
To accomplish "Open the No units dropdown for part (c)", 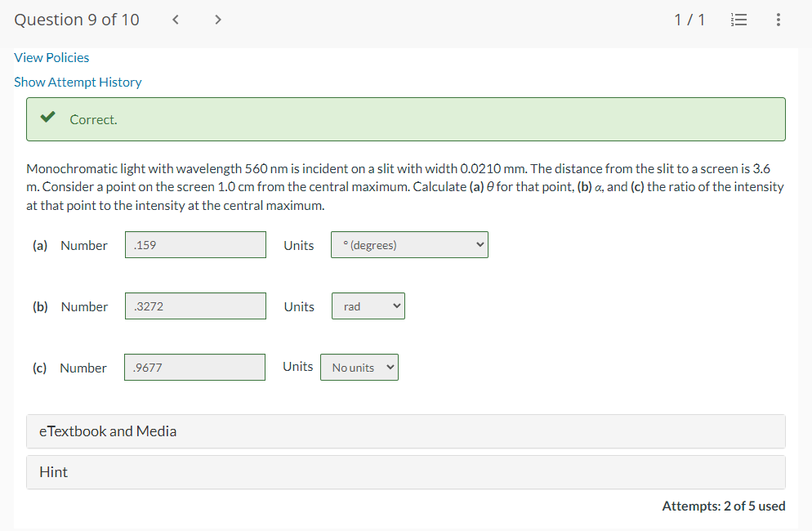I will coord(359,367).
